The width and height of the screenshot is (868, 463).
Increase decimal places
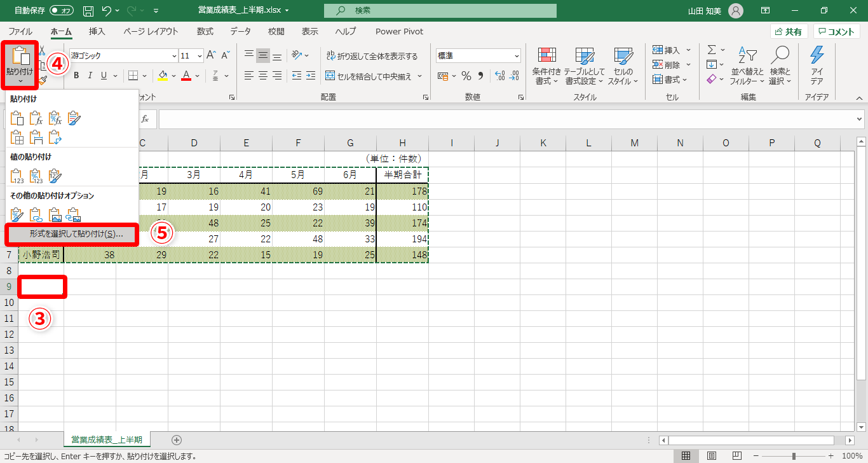coord(499,76)
